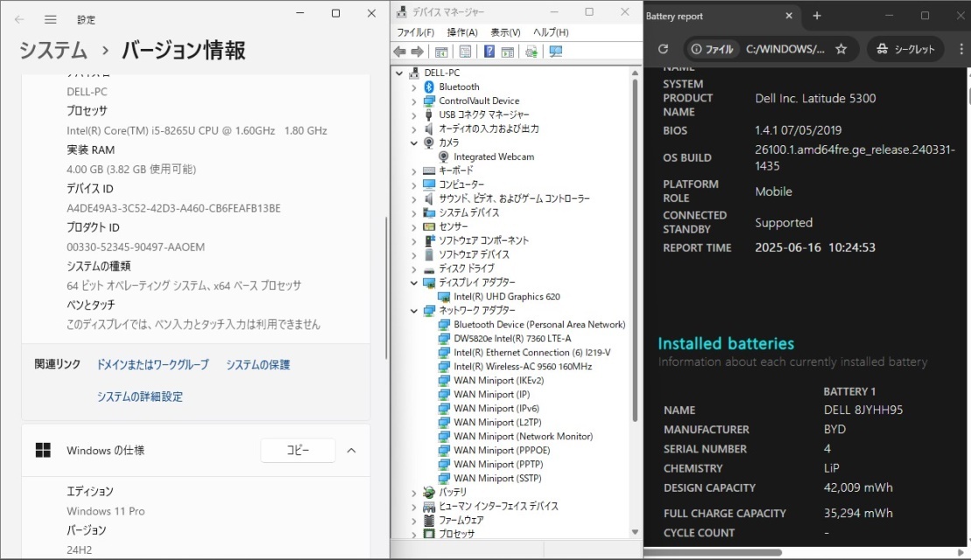Select the Integrated Webcam device
This screenshot has height=560, width=971.
(x=494, y=157)
